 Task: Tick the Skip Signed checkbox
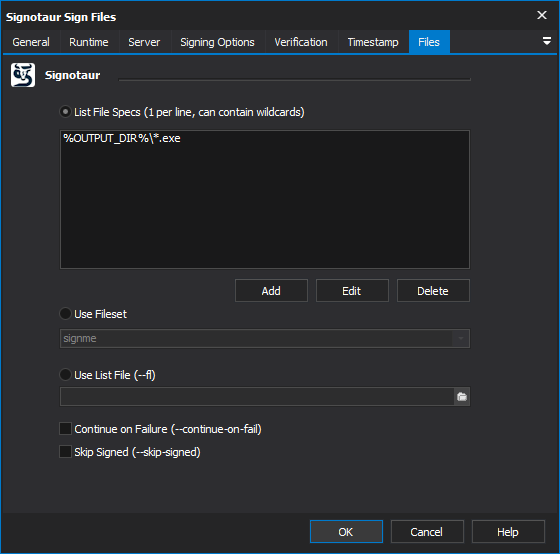pyautogui.click(x=65, y=452)
